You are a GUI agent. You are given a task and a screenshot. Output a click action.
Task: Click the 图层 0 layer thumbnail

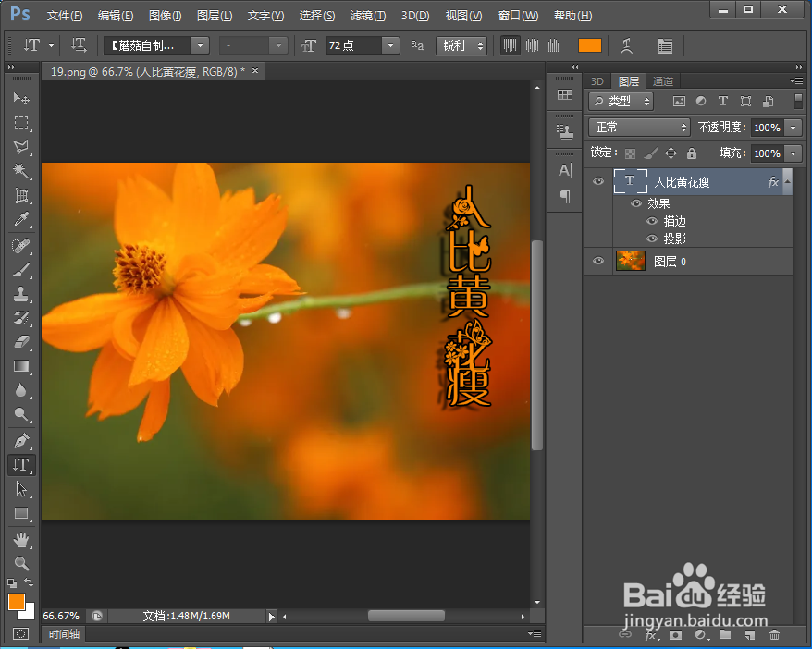click(x=630, y=261)
